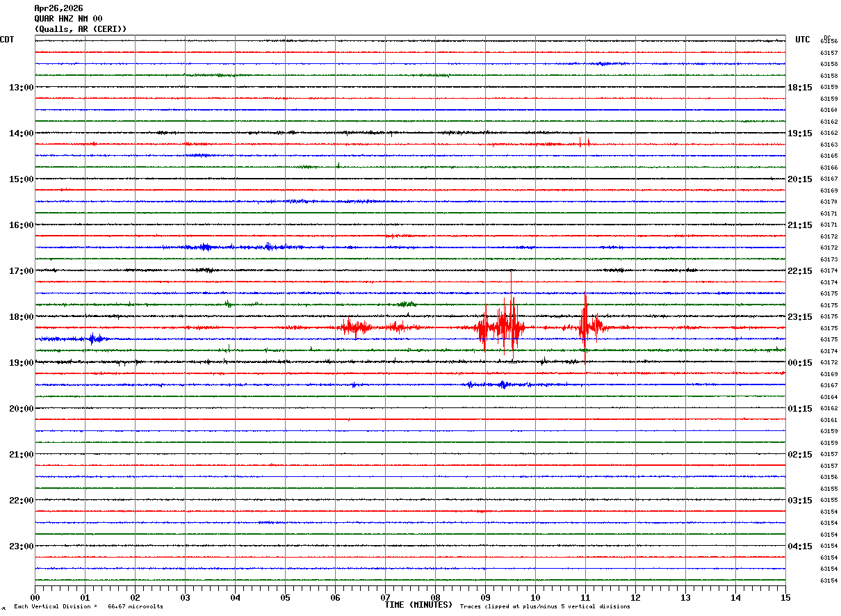Select the station code QUAR HNZ NM 00
Screen dimensions: 841x616
pyautogui.click(x=68, y=19)
